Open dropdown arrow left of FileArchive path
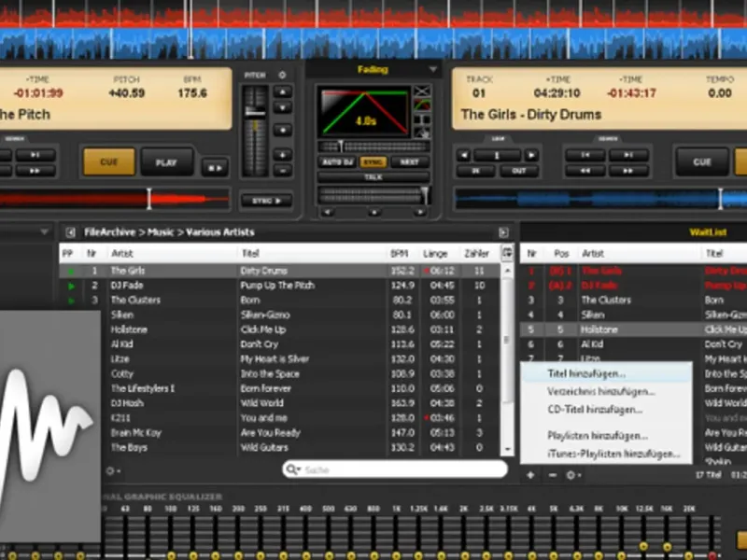Viewport: 747px width, 560px height. 44,231
